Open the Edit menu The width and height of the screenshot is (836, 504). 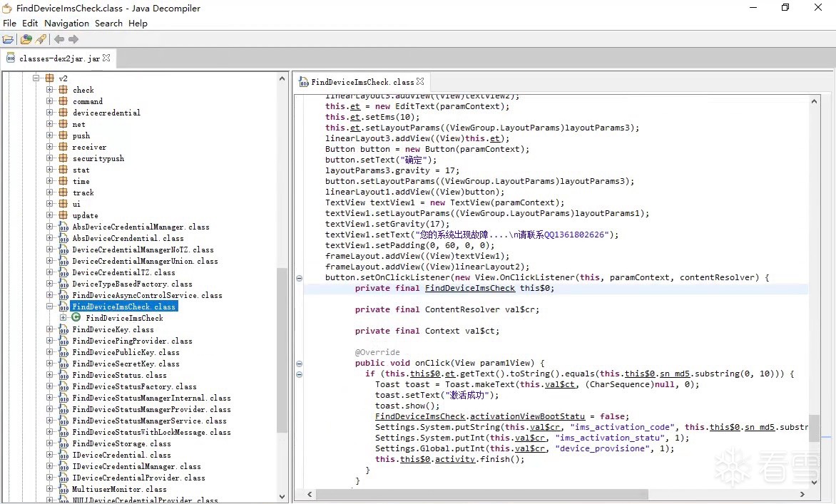point(30,24)
